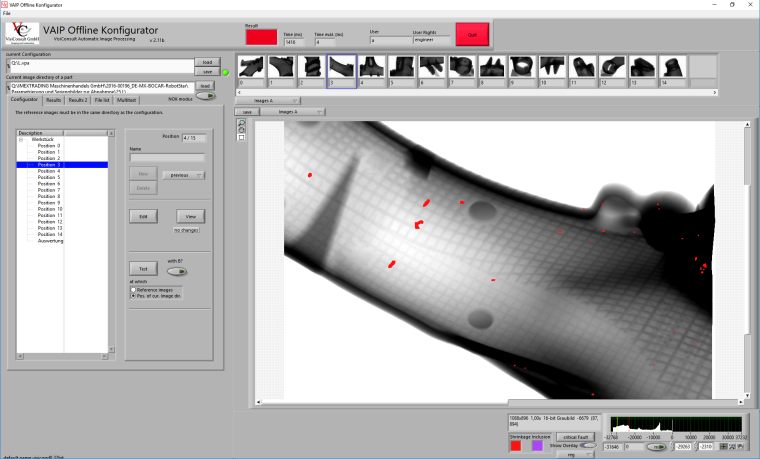Toggle the 'with B?' switch

(176, 270)
